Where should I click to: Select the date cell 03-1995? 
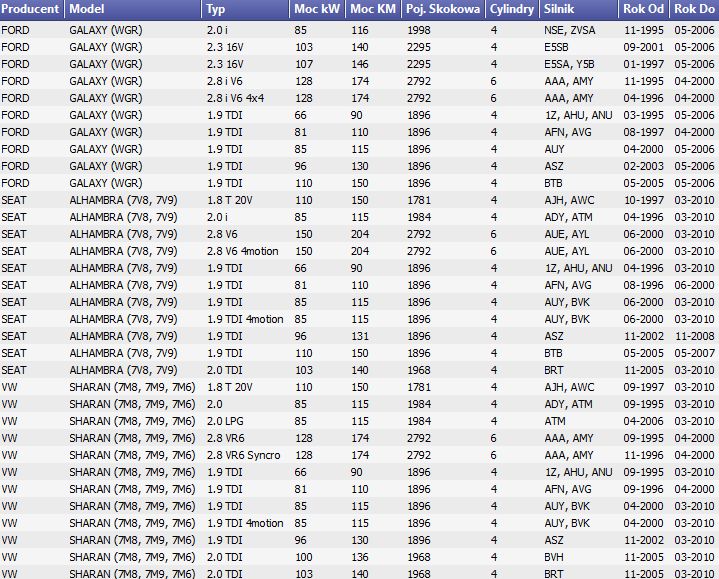point(643,115)
